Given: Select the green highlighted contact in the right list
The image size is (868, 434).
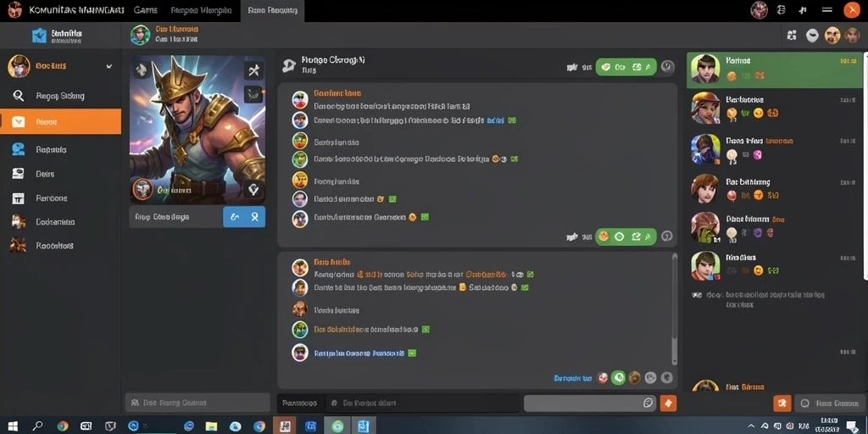Looking at the screenshot, I should tap(775, 70).
